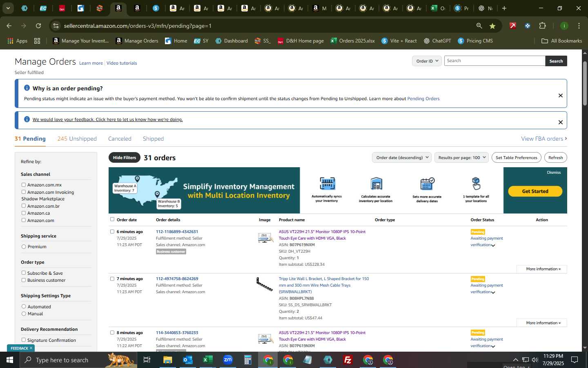Viewport: 588px width, 368px height.
Task: Check the Signature Confirmation filter
Action: 24,340
